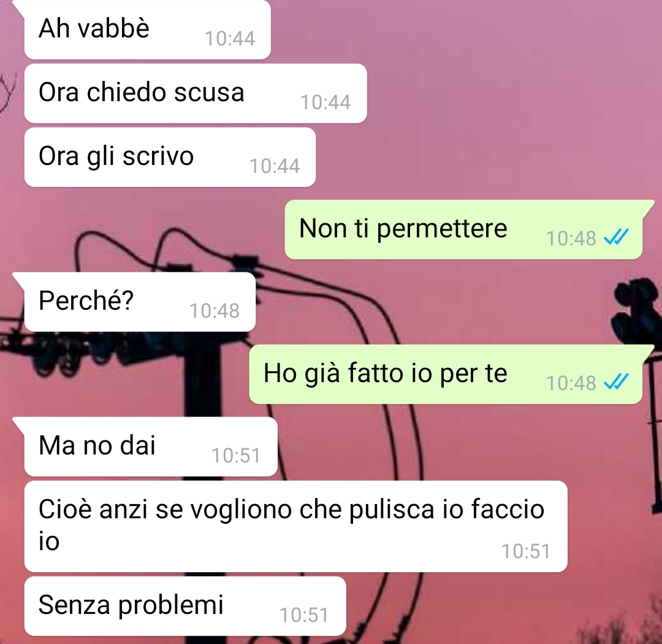Tap the 10:48 timestamp on 'Non ti permettere'
The height and width of the screenshot is (644, 662).
click(x=571, y=239)
